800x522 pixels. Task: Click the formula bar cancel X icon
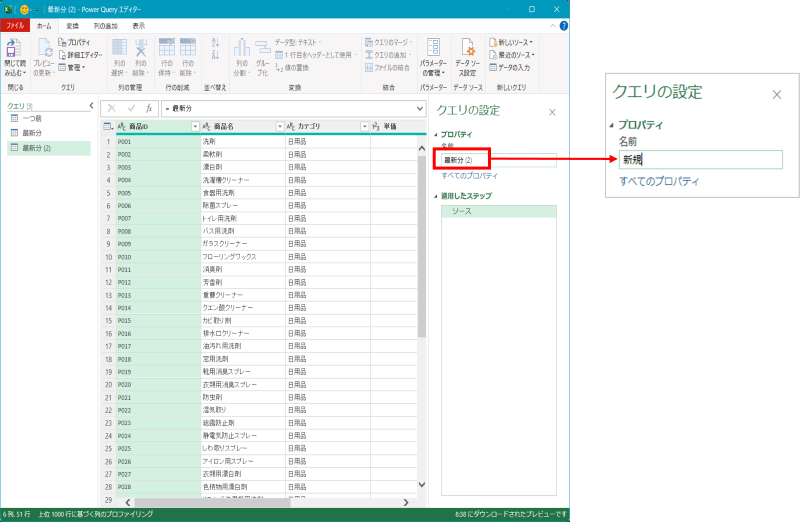pos(111,108)
